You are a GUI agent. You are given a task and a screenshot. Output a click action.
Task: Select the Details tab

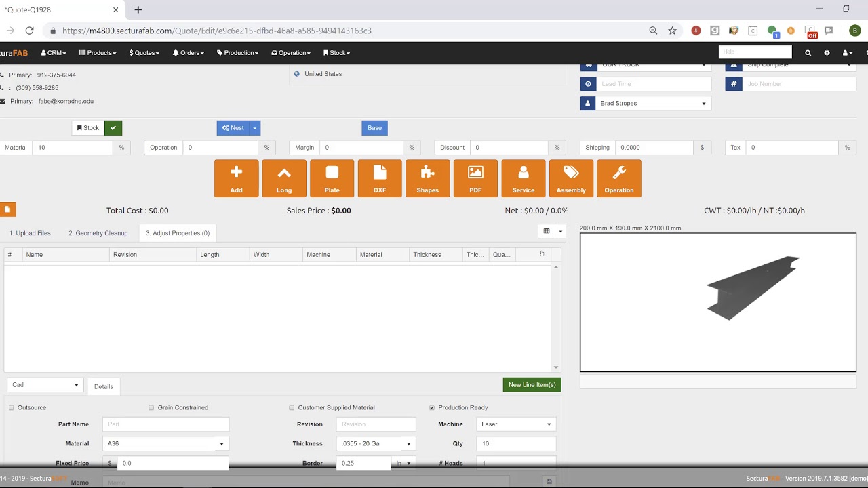[104, 386]
